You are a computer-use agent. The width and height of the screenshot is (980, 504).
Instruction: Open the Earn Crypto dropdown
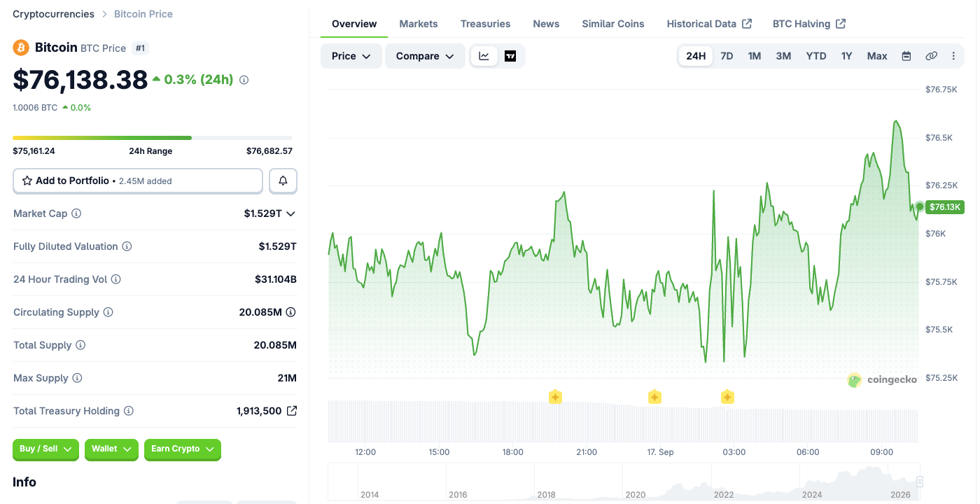coord(183,449)
